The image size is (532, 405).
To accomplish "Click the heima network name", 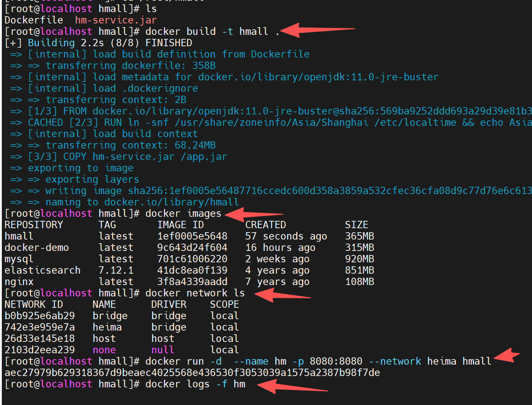I will [107, 327].
